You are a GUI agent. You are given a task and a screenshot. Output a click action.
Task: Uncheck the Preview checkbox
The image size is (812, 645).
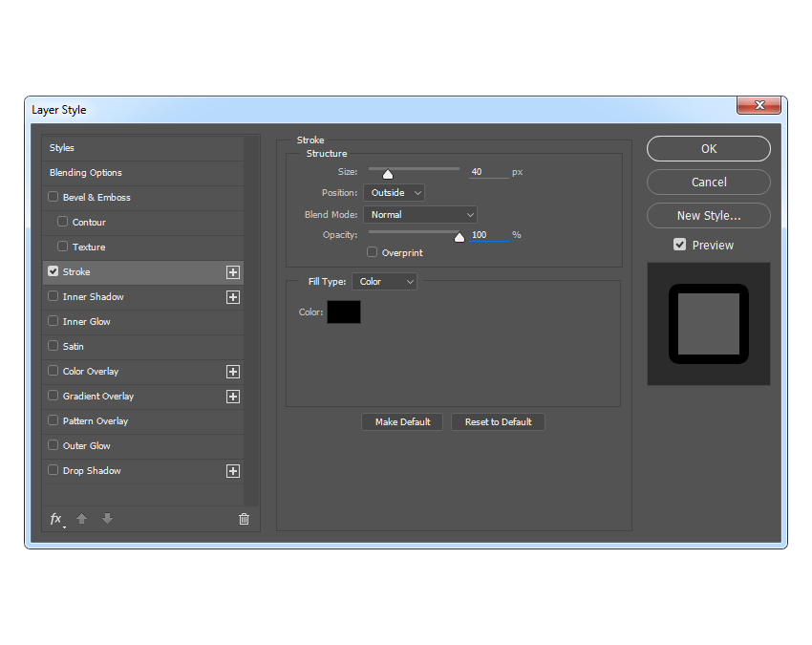(x=679, y=246)
